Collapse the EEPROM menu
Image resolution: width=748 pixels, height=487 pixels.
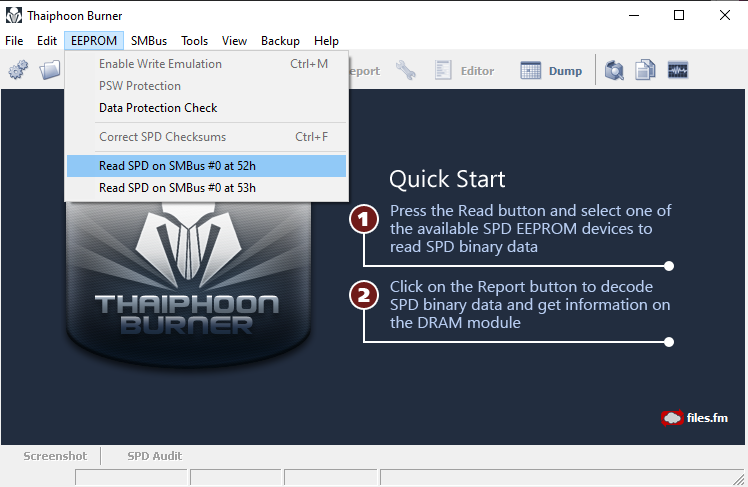coord(94,41)
